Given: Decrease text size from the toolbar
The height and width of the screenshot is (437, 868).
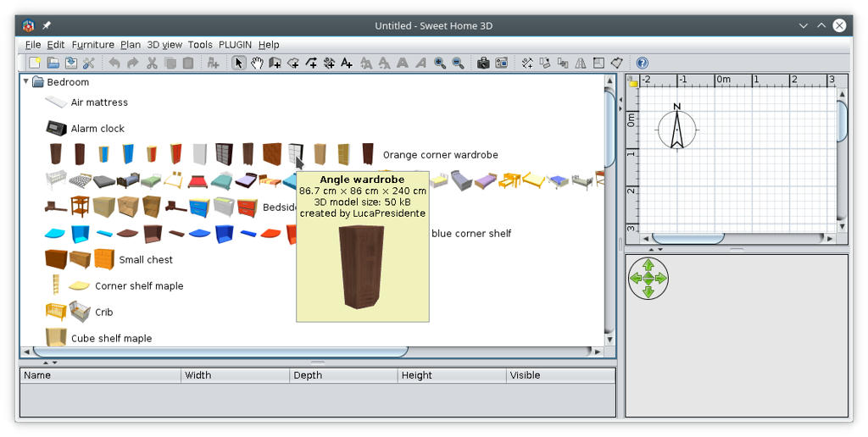Looking at the screenshot, I should click(384, 63).
